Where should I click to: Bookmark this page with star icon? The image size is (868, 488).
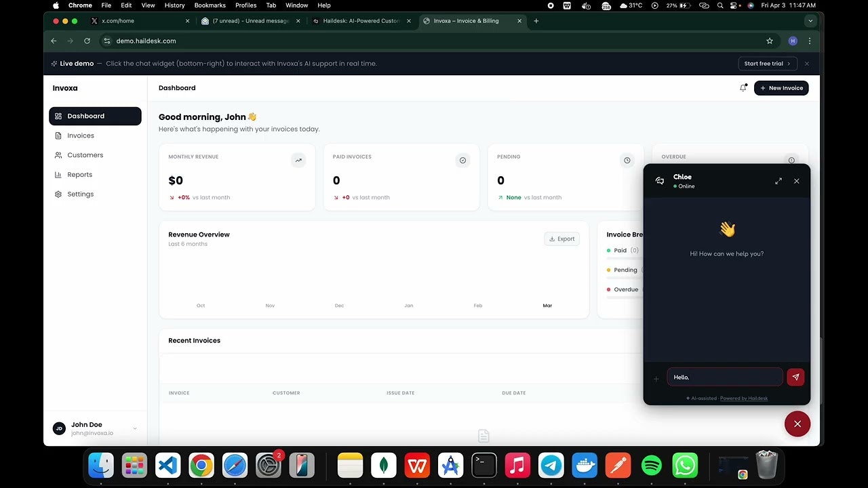tap(770, 41)
